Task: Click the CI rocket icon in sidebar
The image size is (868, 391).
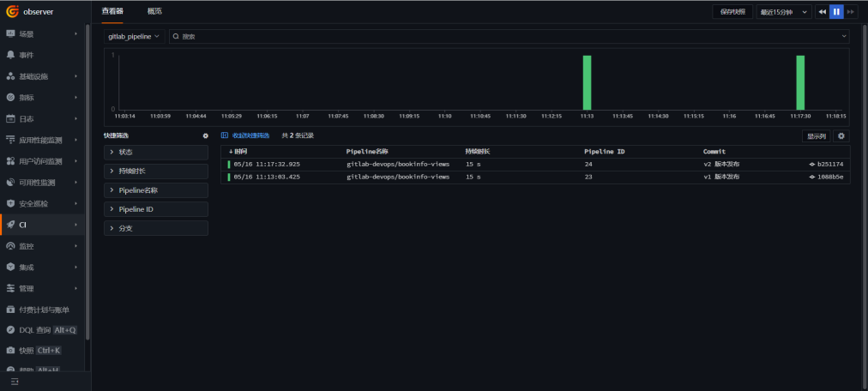Action: tap(11, 225)
